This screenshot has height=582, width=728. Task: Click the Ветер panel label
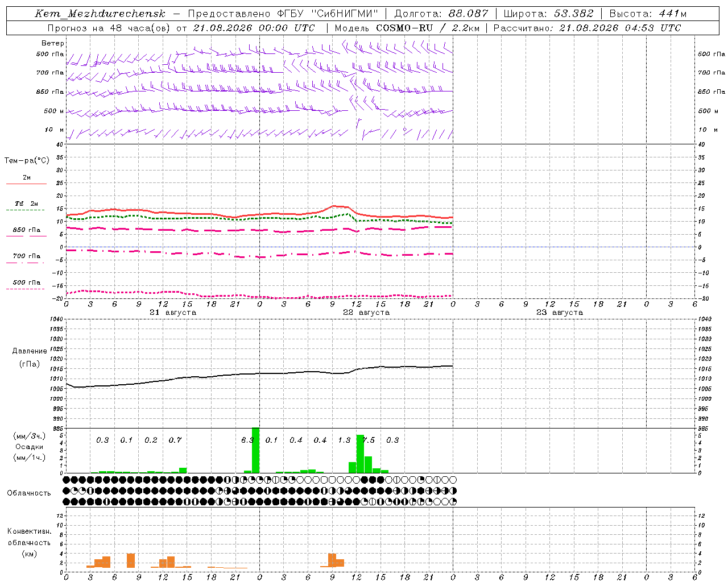[53, 43]
